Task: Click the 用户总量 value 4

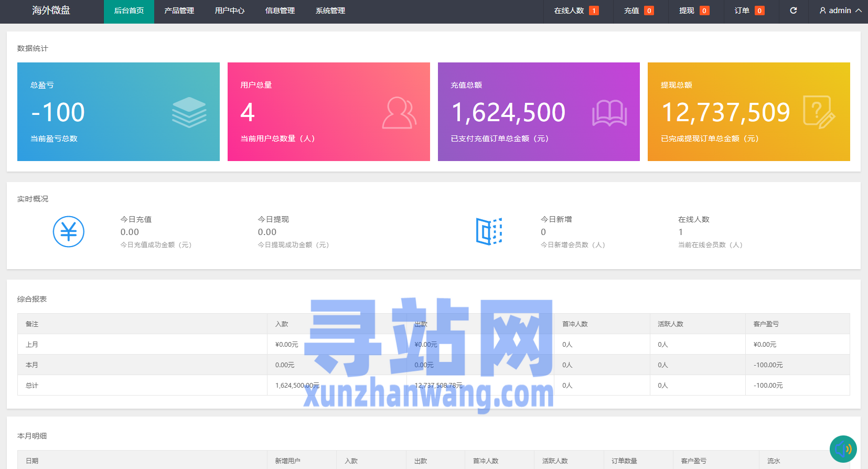Action: pyautogui.click(x=248, y=112)
